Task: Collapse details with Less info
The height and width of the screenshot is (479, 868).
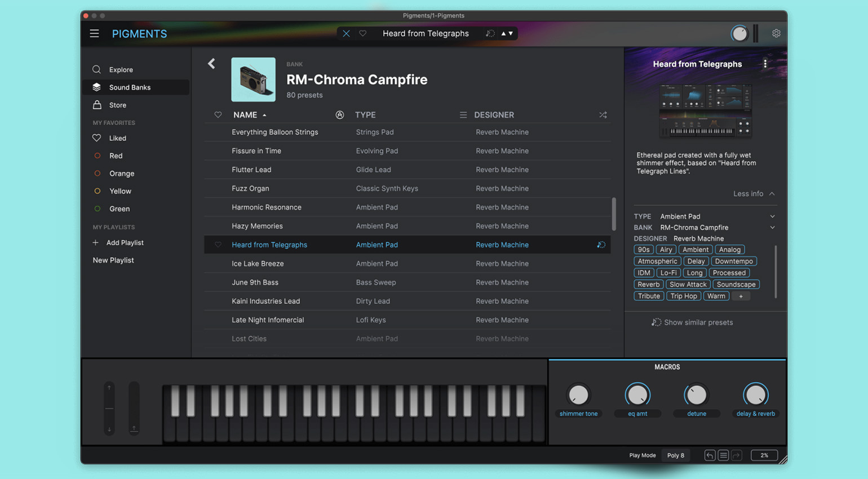Action: tap(754, 194)
